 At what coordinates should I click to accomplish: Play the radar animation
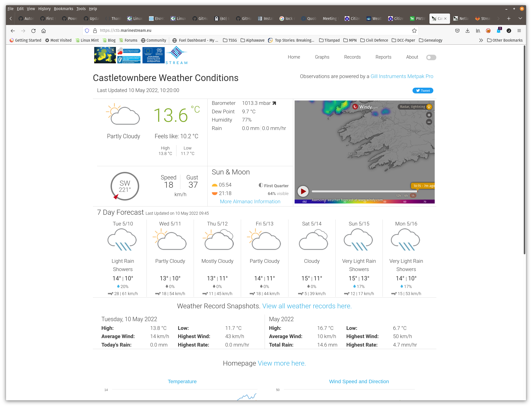(303, 191)
